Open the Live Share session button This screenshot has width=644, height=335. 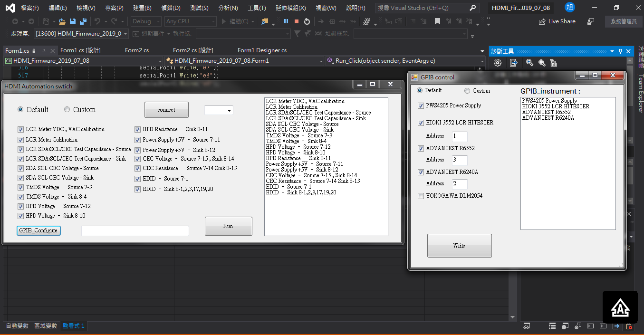[557, 21]
